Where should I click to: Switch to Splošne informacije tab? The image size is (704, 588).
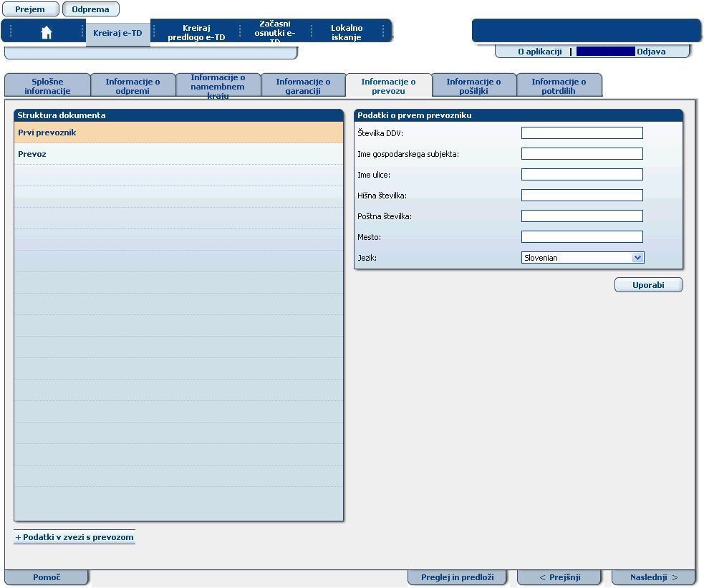click(x=47, y=86)
